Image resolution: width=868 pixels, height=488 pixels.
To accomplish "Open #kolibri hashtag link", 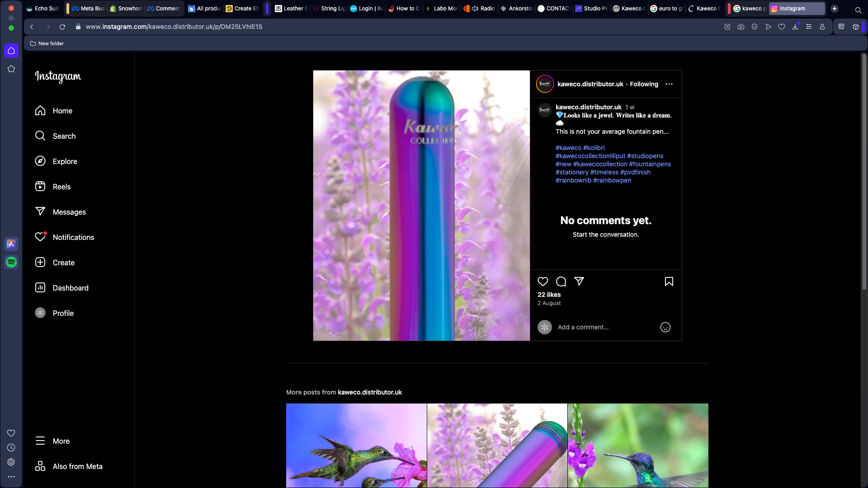I will pyautogui.click(x=594, y=148).
